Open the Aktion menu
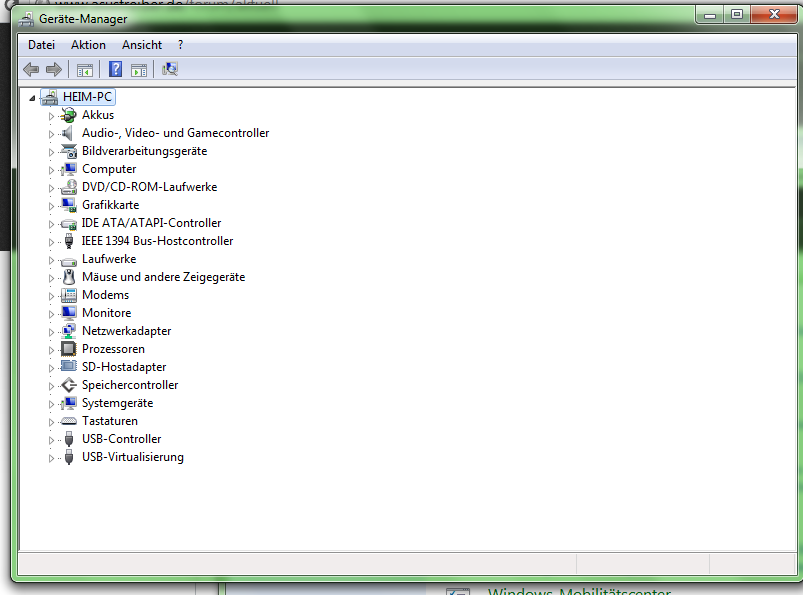 click(x=88, y=45)
